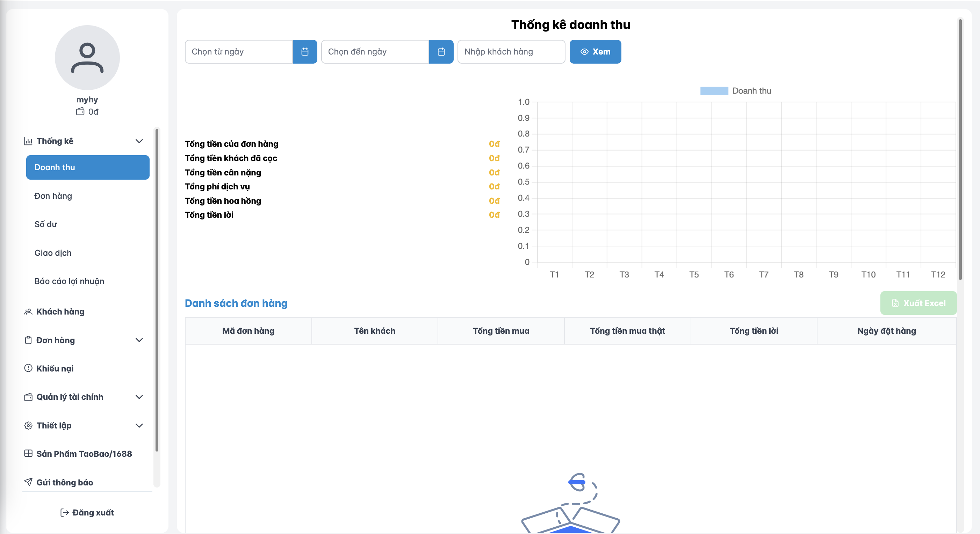
Task: Click the Khách hàng people icon
Action: (x=28, y=311)
